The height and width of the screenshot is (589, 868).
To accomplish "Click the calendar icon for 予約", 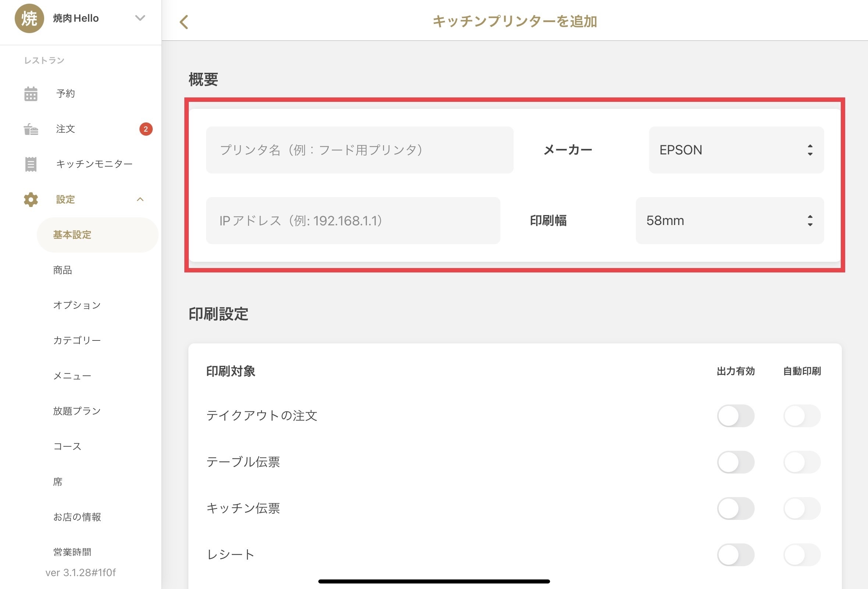I will coord(31,94).
